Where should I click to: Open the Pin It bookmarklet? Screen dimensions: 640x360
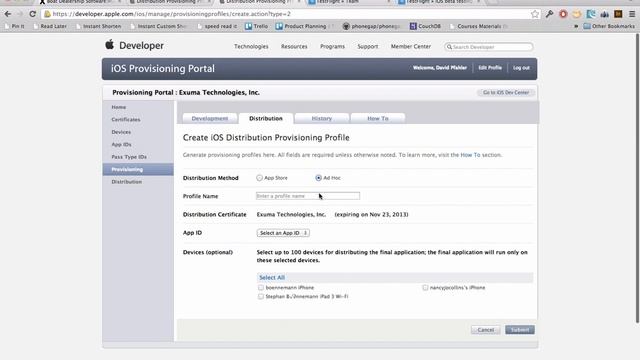pyautogui.click(x=14, y=26)
